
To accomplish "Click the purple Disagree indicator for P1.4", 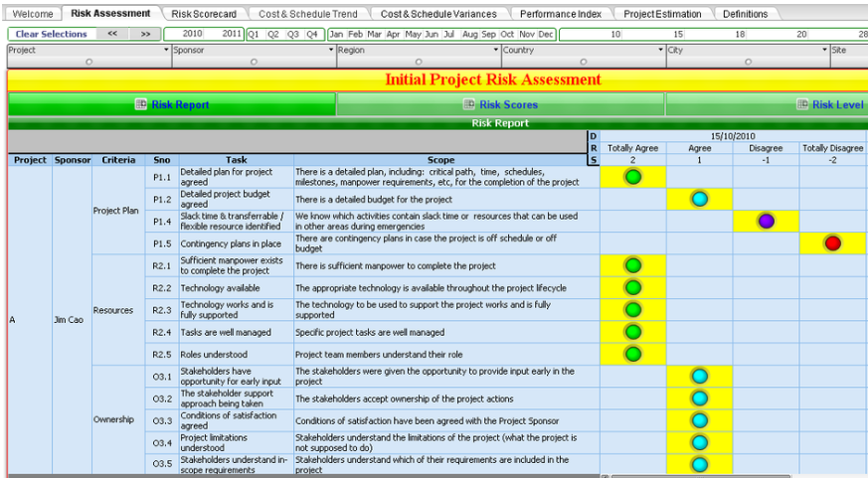I will [766, 221].
